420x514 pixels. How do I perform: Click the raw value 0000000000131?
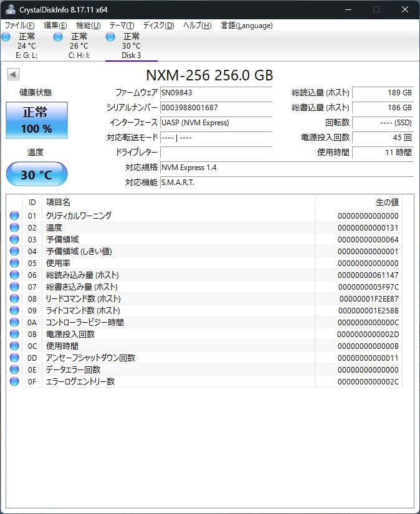[x=368, y=228]
